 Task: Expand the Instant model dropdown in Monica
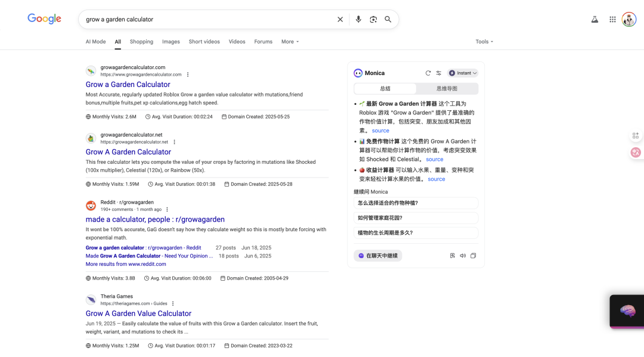[463, 73]
